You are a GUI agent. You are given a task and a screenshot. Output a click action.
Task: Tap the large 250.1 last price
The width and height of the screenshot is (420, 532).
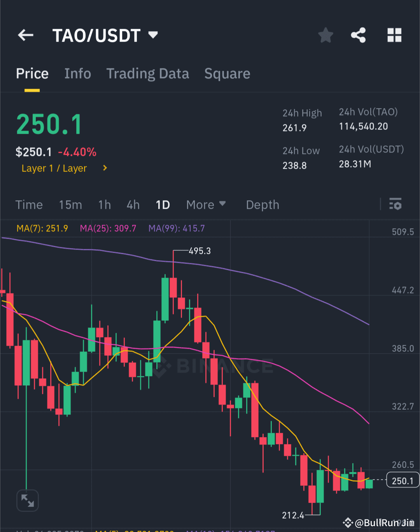coord(49,125)
